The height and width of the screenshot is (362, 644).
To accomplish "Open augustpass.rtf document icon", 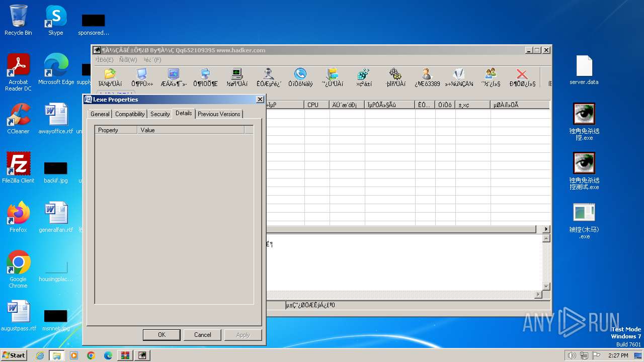I will [19, 316].
